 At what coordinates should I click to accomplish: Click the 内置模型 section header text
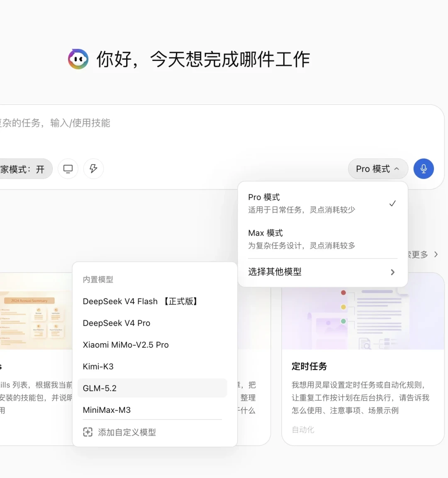click(98, 280)
